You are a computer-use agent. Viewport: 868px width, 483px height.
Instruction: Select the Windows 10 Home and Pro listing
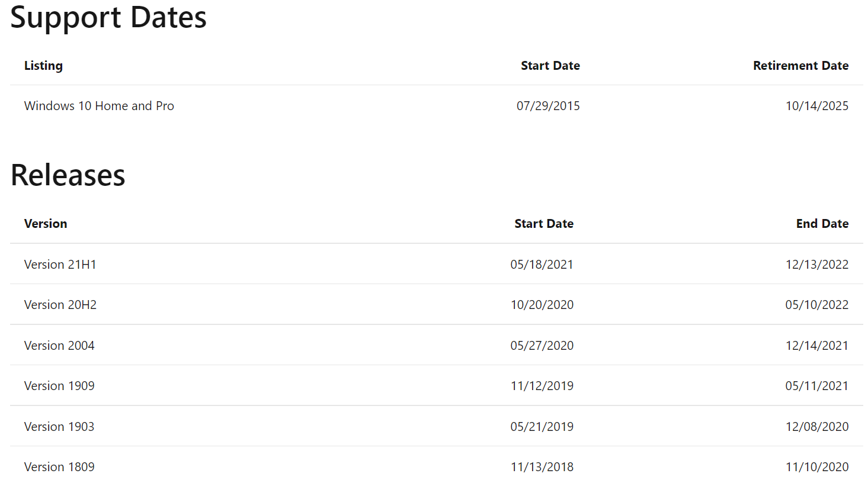pos(99,106)
